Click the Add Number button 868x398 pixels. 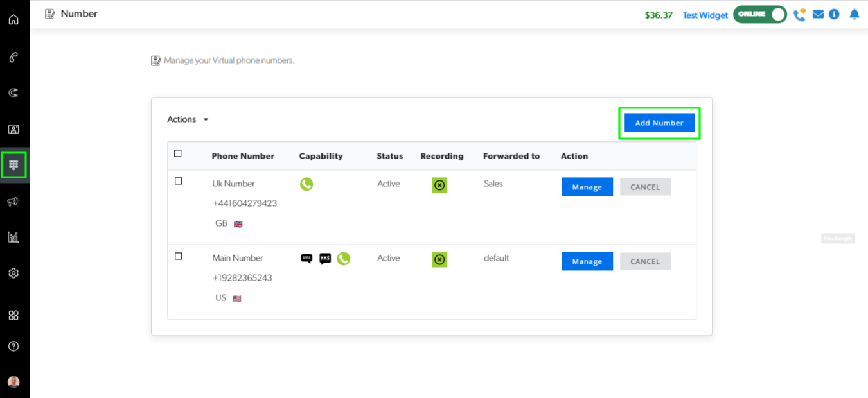click(x=659, y=123)
